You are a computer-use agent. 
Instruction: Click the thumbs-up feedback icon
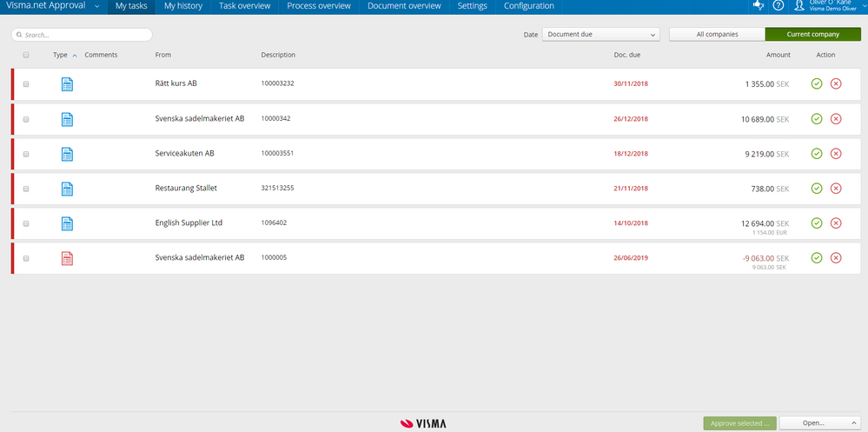[759, 5]
